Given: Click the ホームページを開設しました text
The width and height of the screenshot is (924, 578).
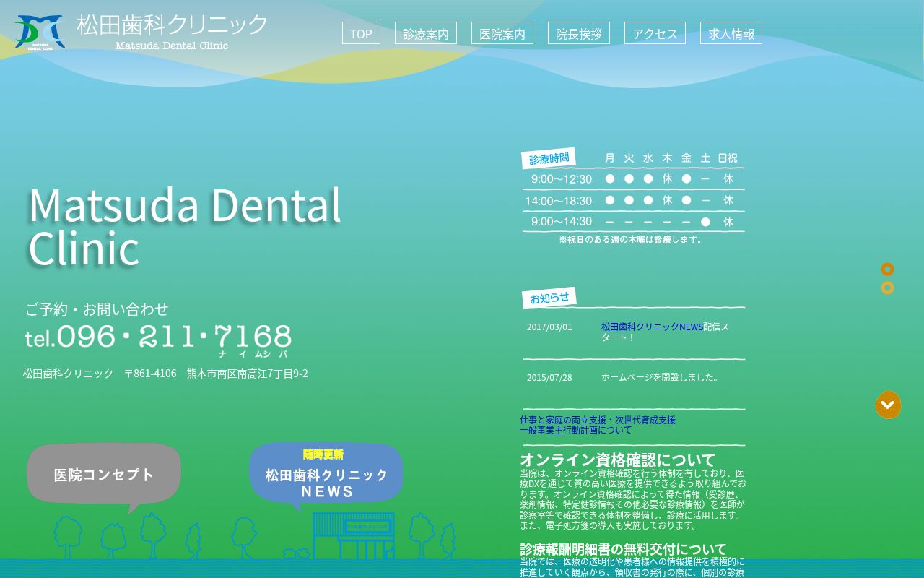Looking at the screenshot, I should pyautogui.click(x=661, y=377).
